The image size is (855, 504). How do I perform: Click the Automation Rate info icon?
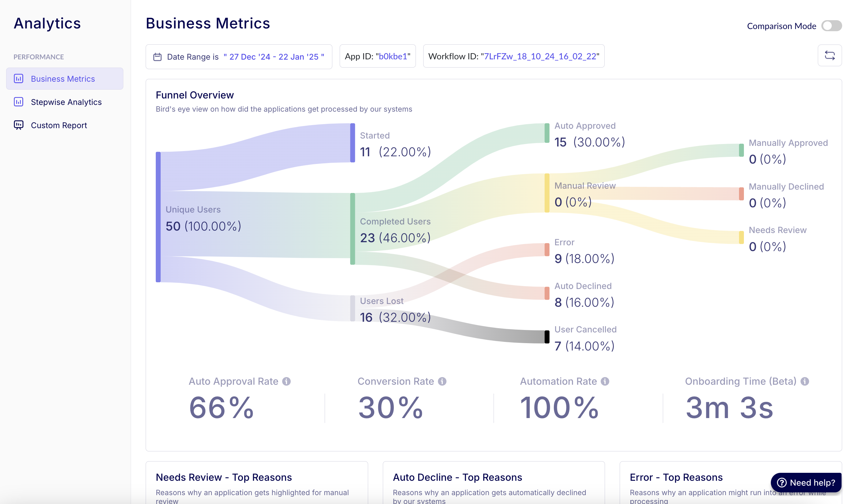(605, 381)
